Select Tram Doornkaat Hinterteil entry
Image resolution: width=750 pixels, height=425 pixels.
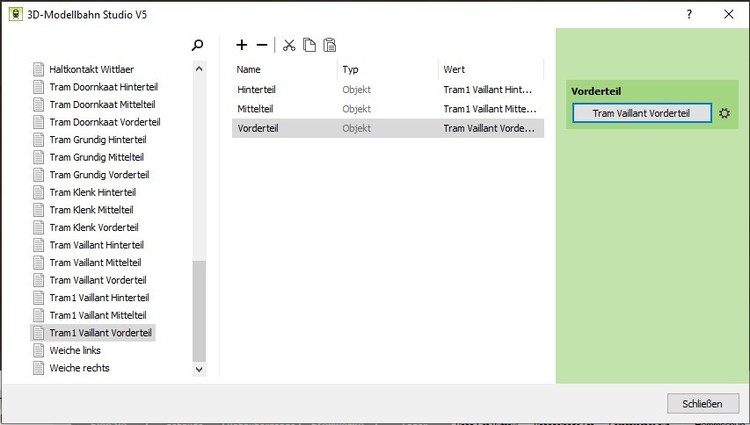point(104,87)
